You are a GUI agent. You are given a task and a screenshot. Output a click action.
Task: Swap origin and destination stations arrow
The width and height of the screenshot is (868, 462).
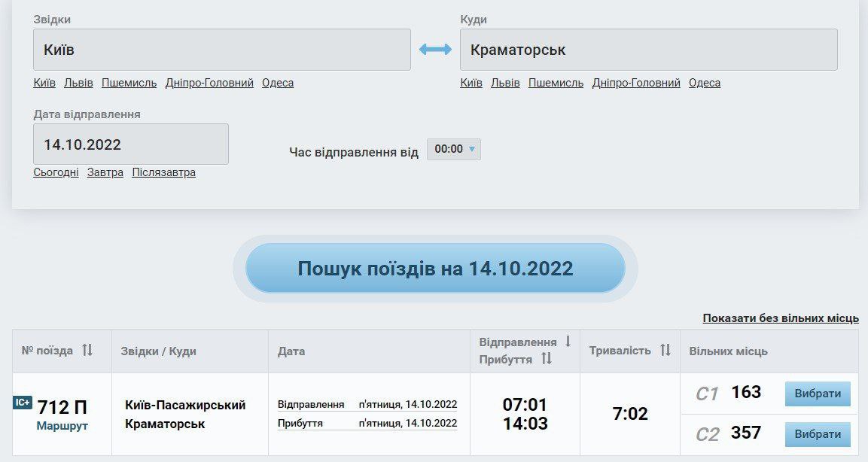point(435,50)
